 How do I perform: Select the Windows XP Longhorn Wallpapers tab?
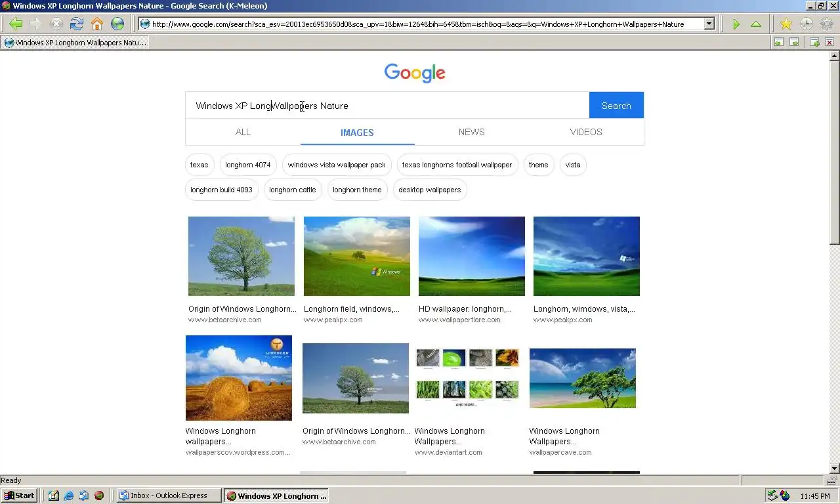pyautogui.click(x=75, y=43)
